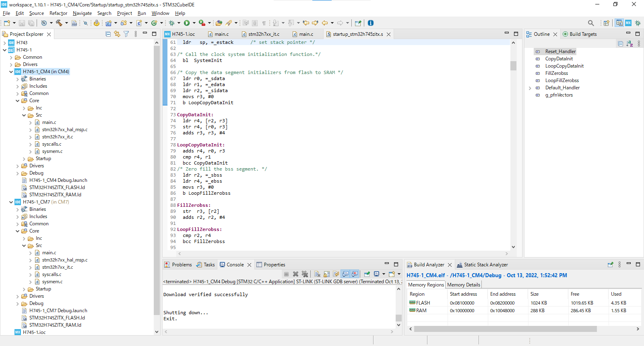The width and height of the screenshot is (644, 346).
Task: Click the toolbar search magnifier icon
Action: (591, 23)
